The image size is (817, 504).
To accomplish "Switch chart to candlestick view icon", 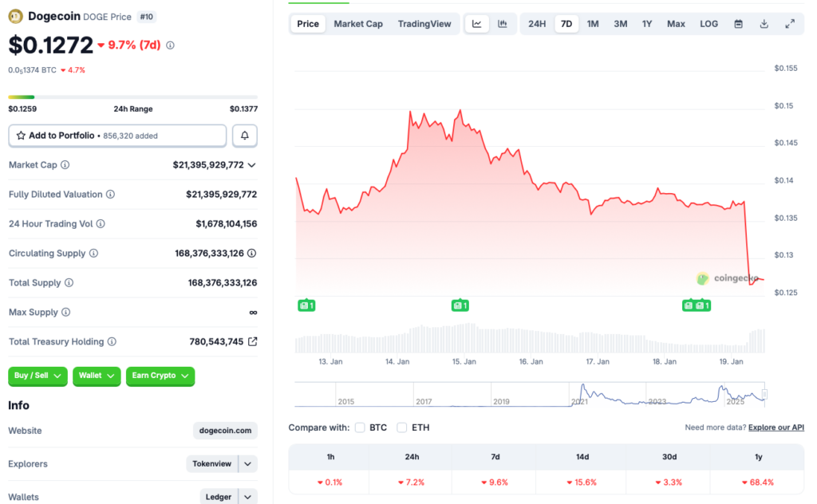I will point(503,23).
